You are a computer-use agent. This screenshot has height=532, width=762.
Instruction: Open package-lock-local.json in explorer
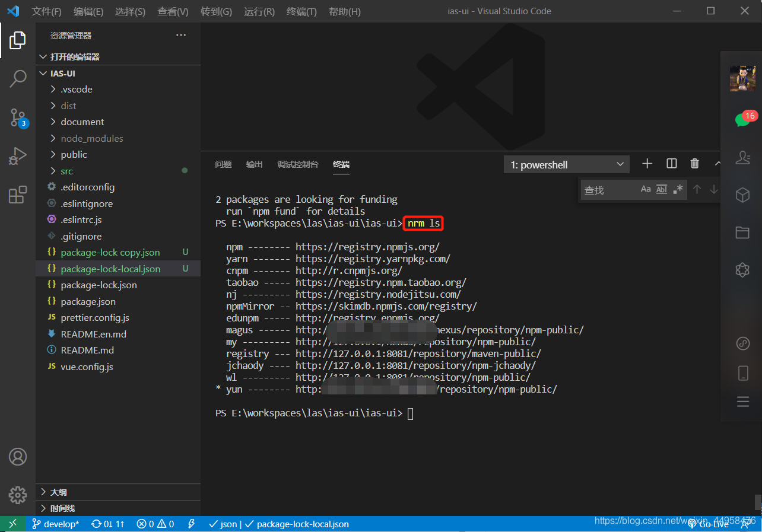(118, 269)
